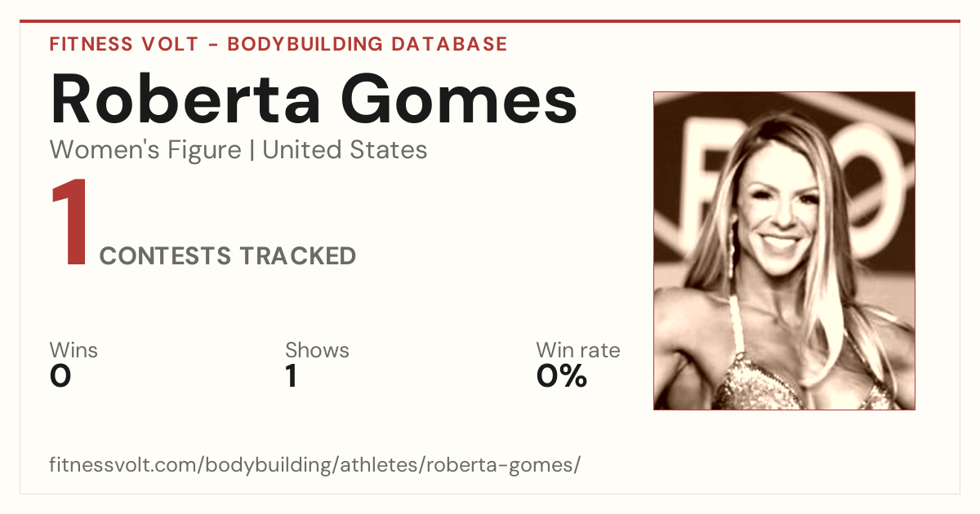Click the red line at card top

point(490,21)
